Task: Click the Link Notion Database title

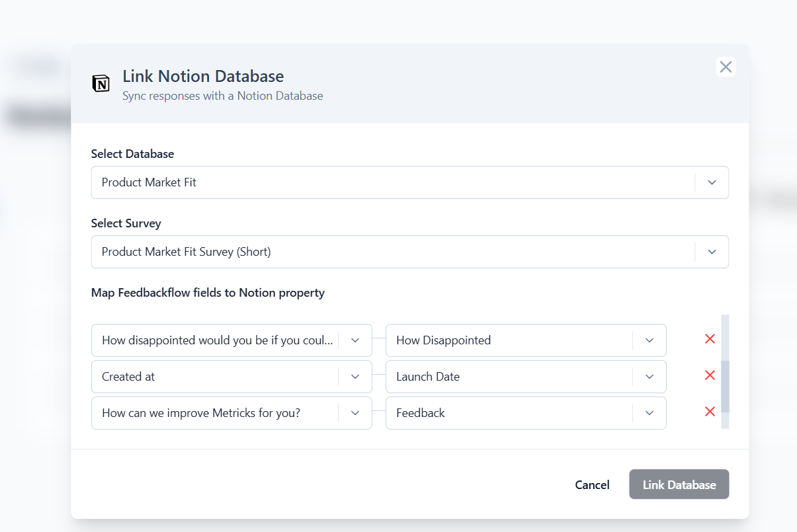Action: click(x=203, y=76)
